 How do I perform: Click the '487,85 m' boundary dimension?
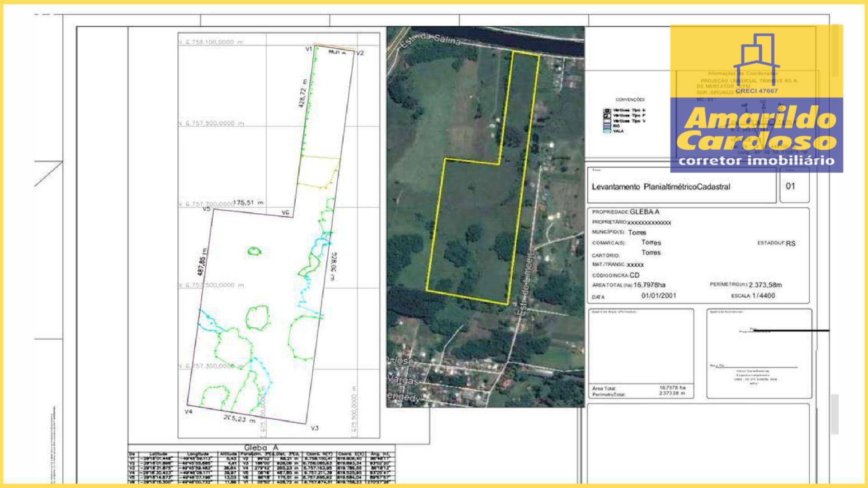(202, 262)
